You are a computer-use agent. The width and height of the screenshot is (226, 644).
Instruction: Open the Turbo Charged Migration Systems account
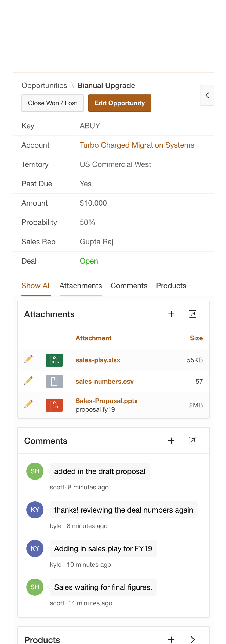[137, 145]
